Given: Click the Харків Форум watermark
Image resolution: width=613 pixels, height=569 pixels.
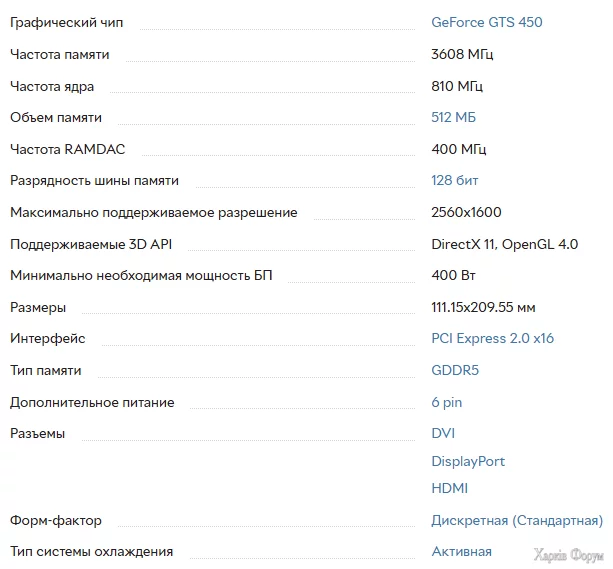Looking at the screenshot, I should pyautogui.click(x=569, y=556).
